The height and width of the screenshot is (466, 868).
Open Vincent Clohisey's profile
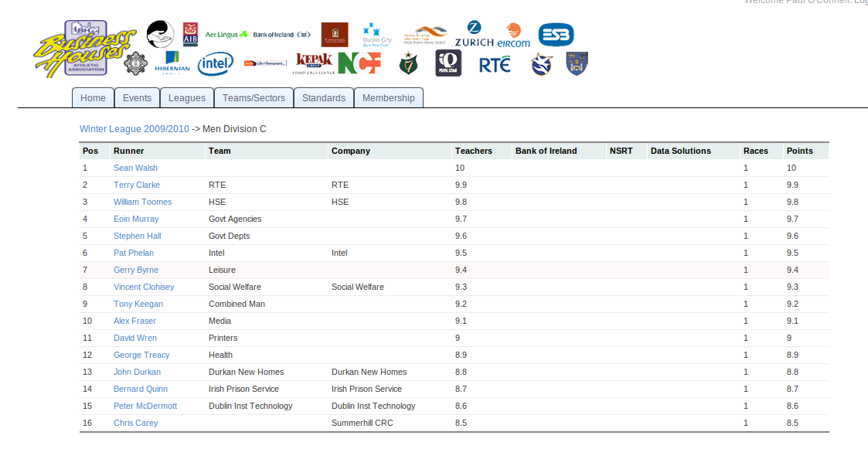(x=144, y=287)
